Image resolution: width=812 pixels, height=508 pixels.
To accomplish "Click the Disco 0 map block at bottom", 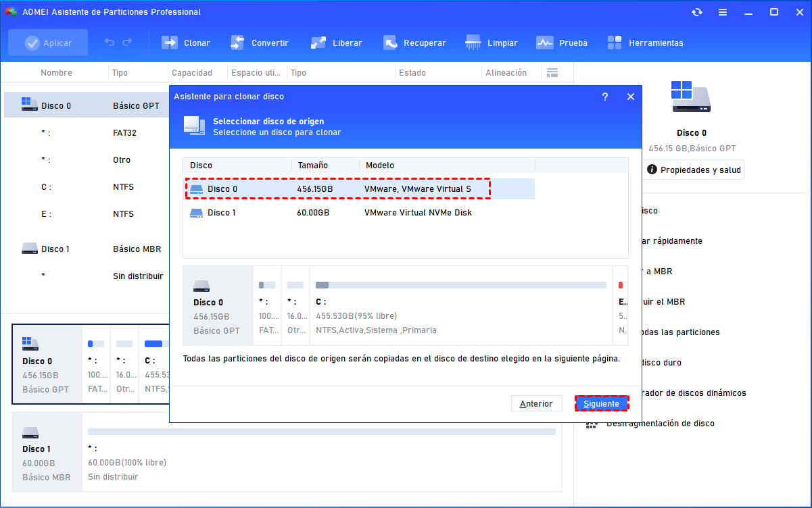I will pyautogui.click(x=46, y=364).
